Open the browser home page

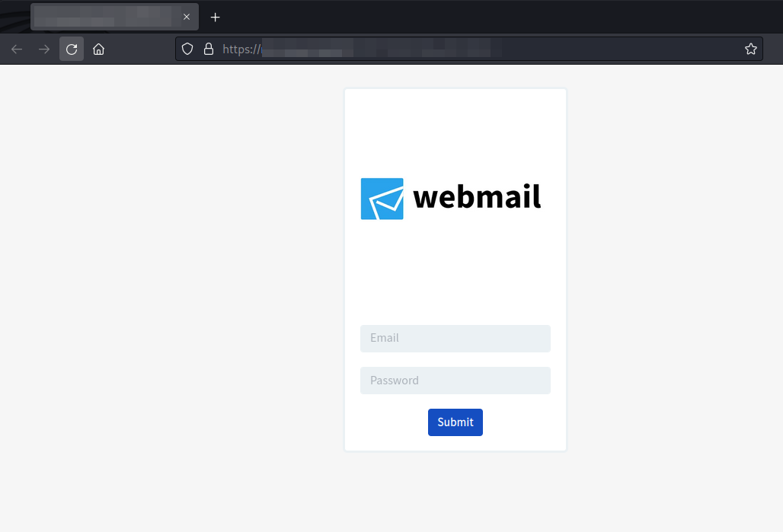pos(98,49)
